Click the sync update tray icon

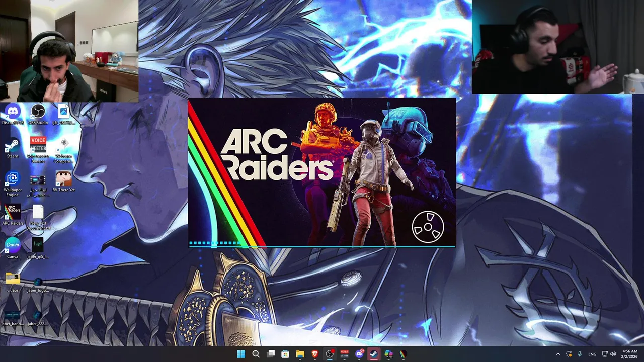569,354
